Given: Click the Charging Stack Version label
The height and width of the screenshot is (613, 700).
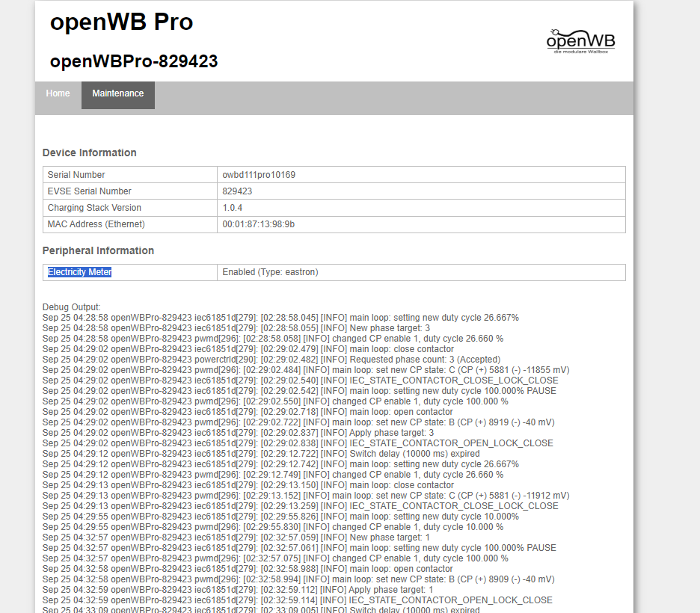Looking at the screenshot, I should tap(94, 208).
